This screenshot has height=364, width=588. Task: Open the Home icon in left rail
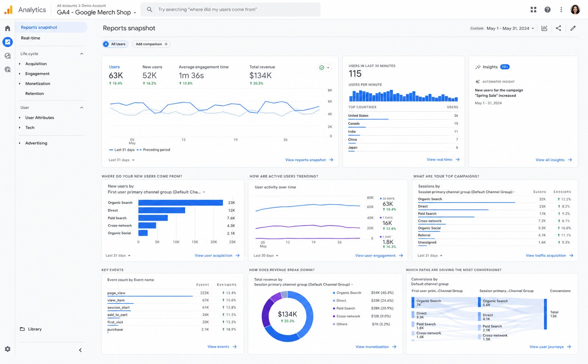click(x=7, y=28)
